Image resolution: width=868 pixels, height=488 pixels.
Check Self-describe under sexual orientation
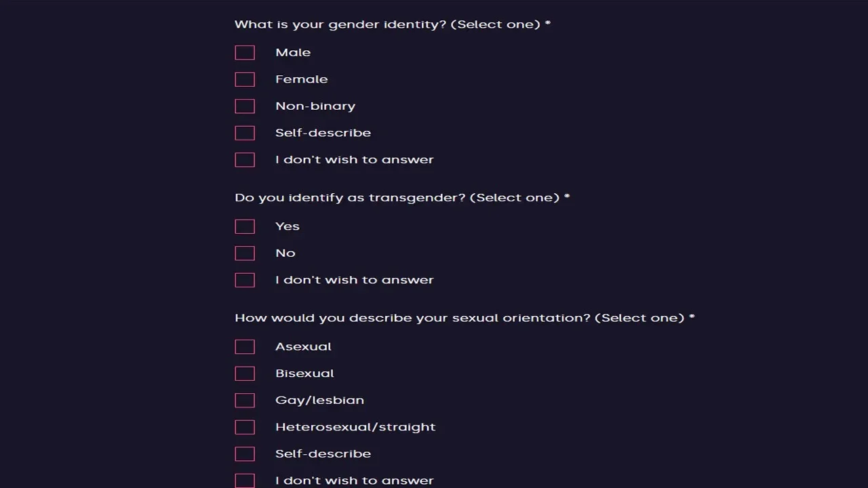pos(245,454)
